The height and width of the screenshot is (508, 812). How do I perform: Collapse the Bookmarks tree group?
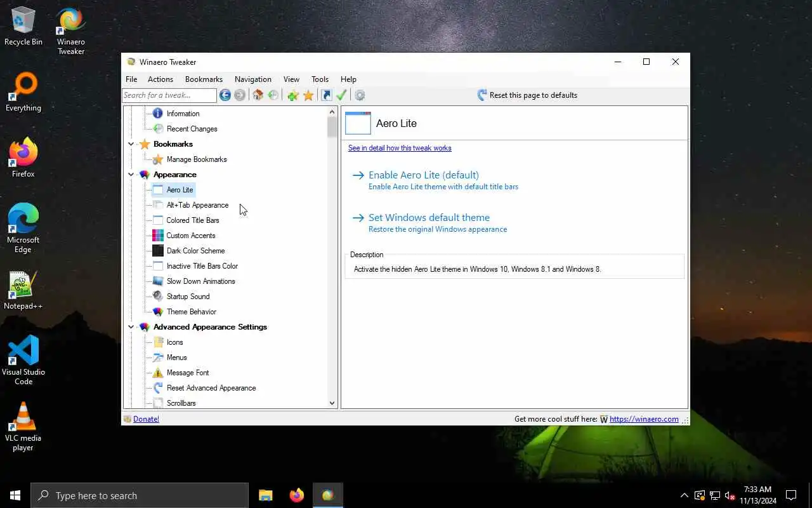tap(131, 144)
